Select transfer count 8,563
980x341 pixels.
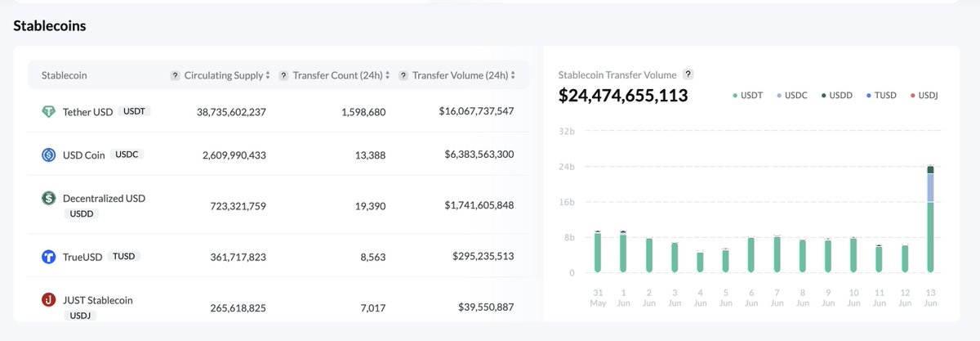372,257
